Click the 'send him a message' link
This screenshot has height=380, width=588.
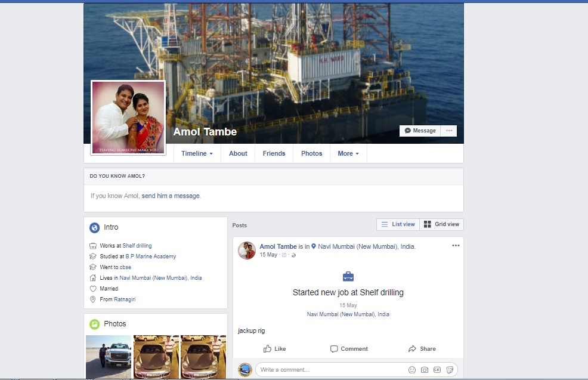point(171,196)
